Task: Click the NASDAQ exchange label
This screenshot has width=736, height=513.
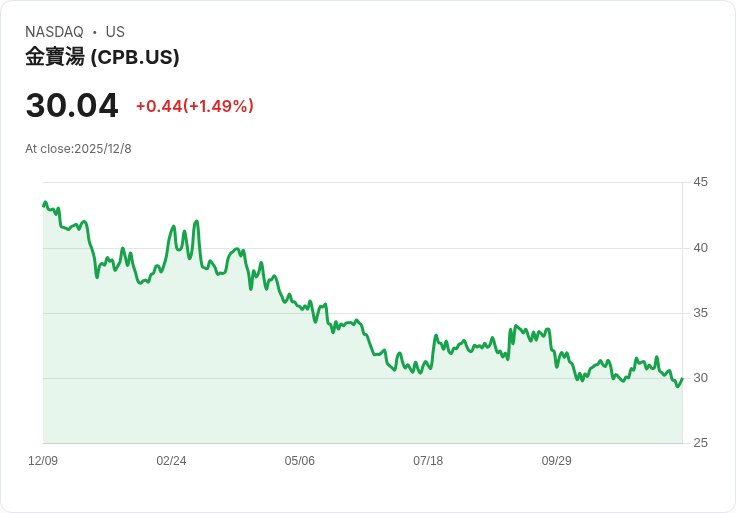Action: 54,32
